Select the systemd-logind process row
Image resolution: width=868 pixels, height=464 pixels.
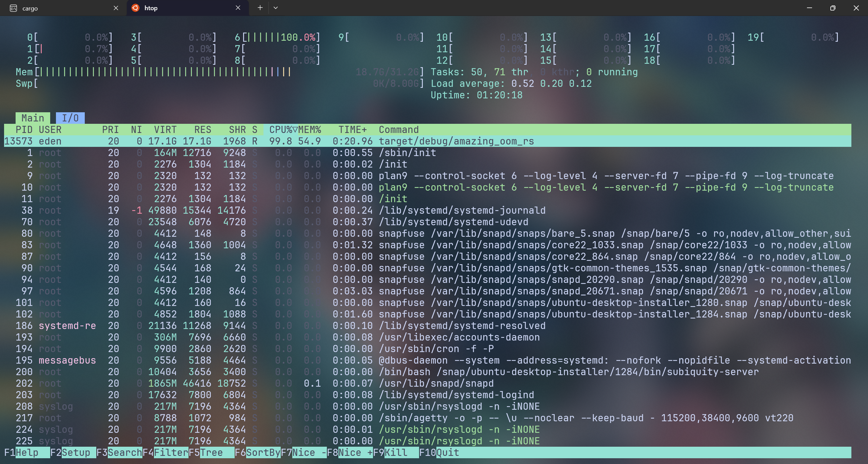pos(428,395)
